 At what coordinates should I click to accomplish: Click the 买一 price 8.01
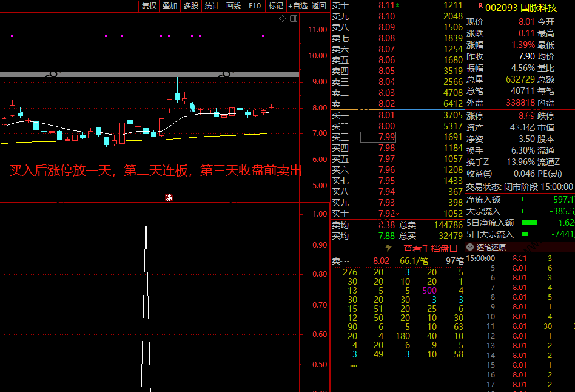pos(386,115)
